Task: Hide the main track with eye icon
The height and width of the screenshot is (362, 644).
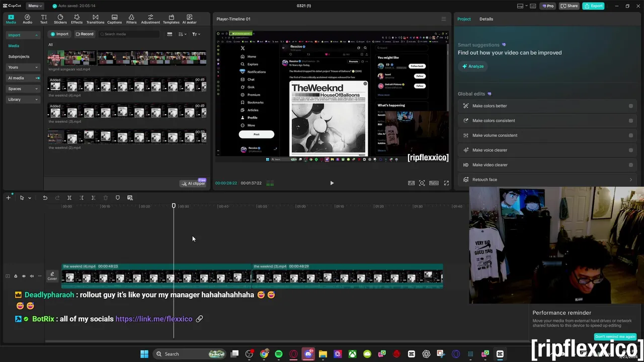Action: point(24,276)
